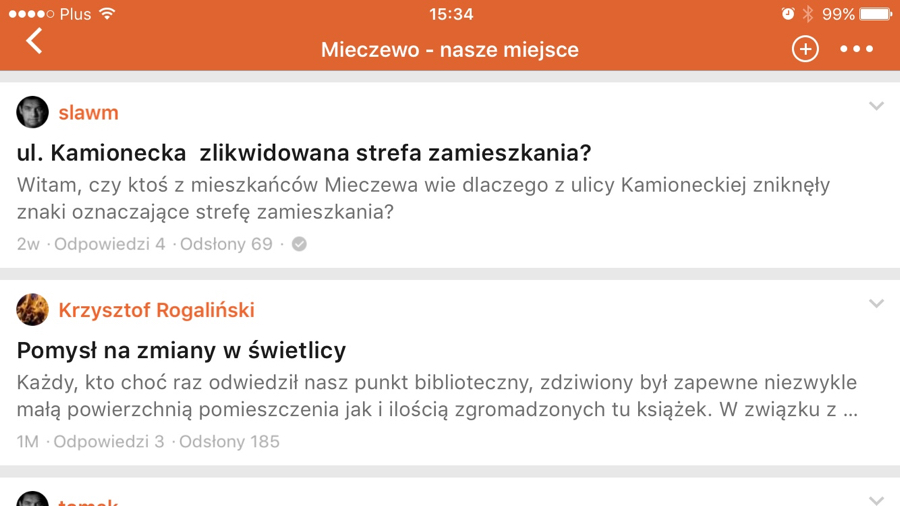Open thread ul. Kamionecka zlikwidowana strefa zamieszkania
Screen dimensions: 900x506
click(x=304, y=153)
